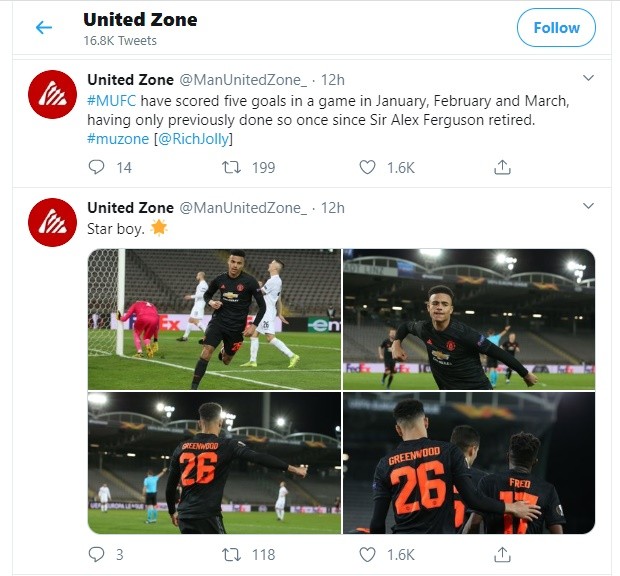Image resolution: width=620 pixels, height=576 pixels.
Task: Open more options for first tweet
Action: point(588,78)
